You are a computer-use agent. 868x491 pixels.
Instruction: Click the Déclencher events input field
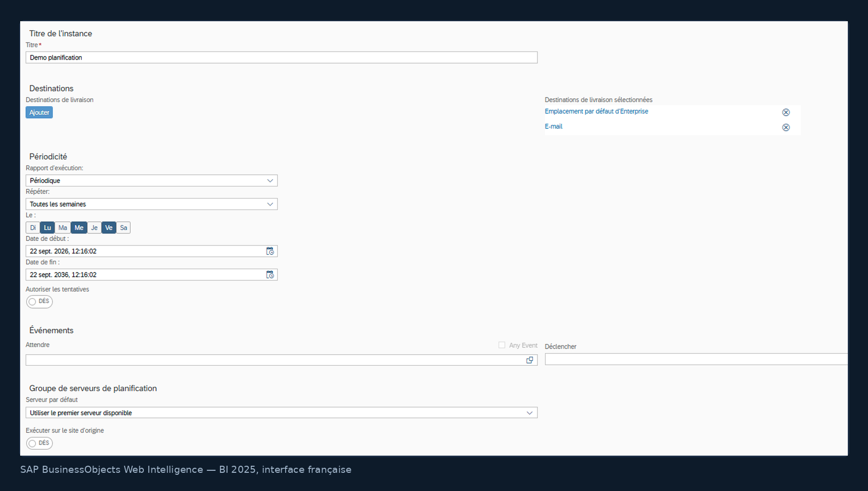pos(696,359)
